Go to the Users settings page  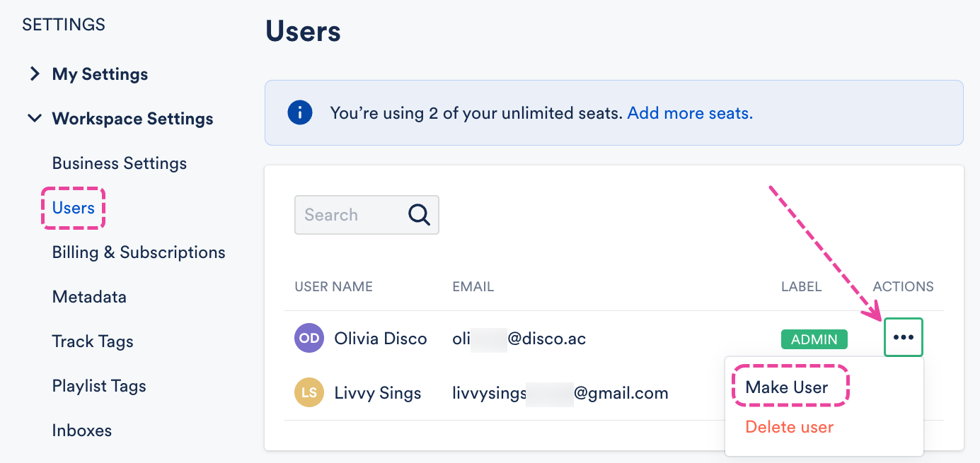tap(74, 208)
